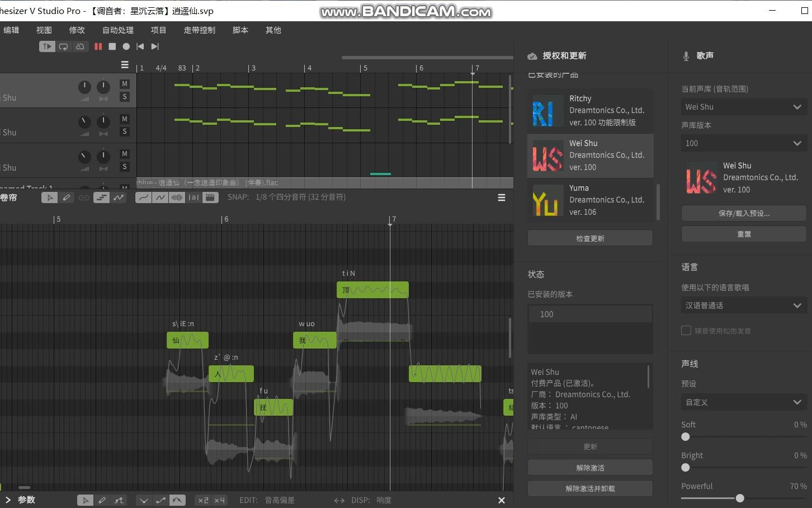Enable 辅音使用松弛发音 checkbox
812x508 pixels.
tap(686, 331)
